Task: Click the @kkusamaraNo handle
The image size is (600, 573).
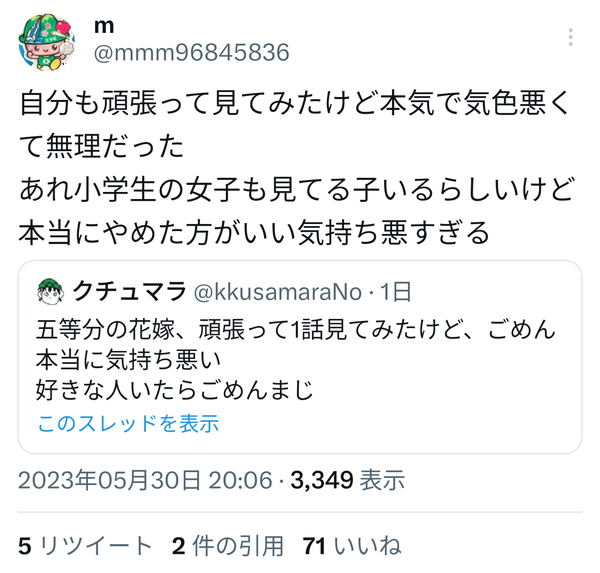Action: click(278, 292)
